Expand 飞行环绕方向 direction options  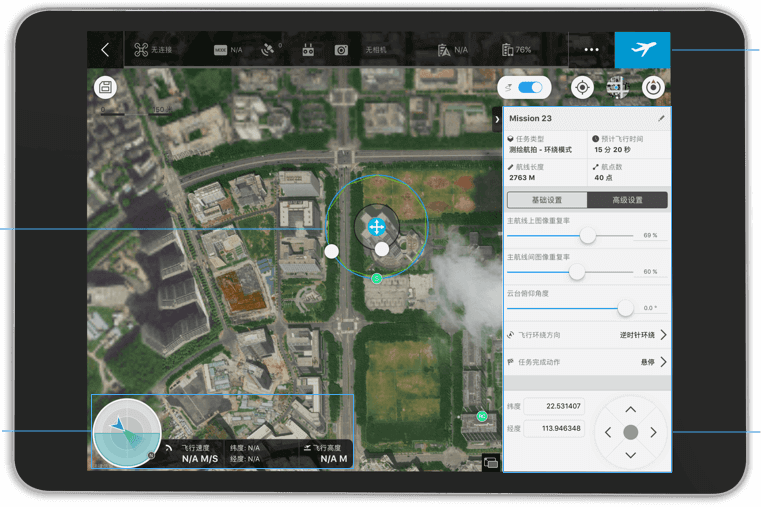click(663, 335)
